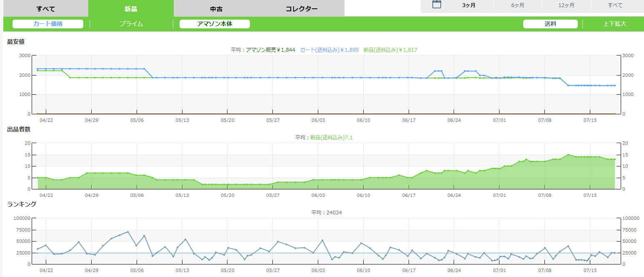Open the 中古 tab

217,9
